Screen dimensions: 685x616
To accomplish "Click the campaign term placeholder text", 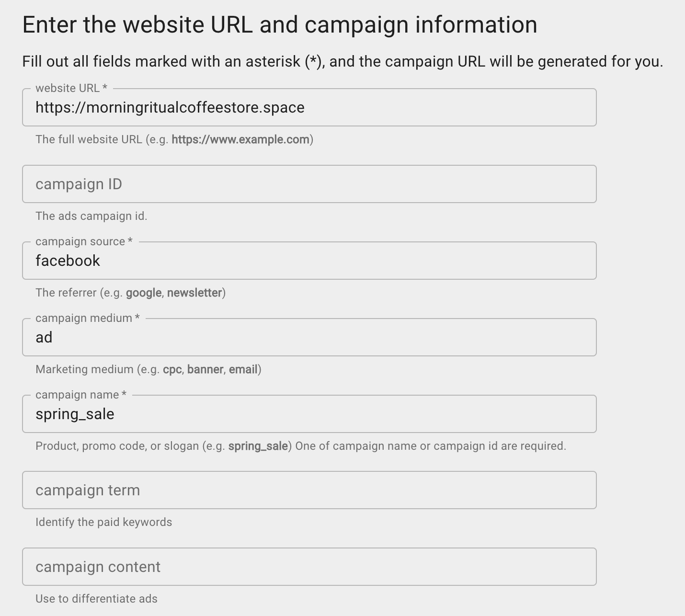I will tap(87, 490).
